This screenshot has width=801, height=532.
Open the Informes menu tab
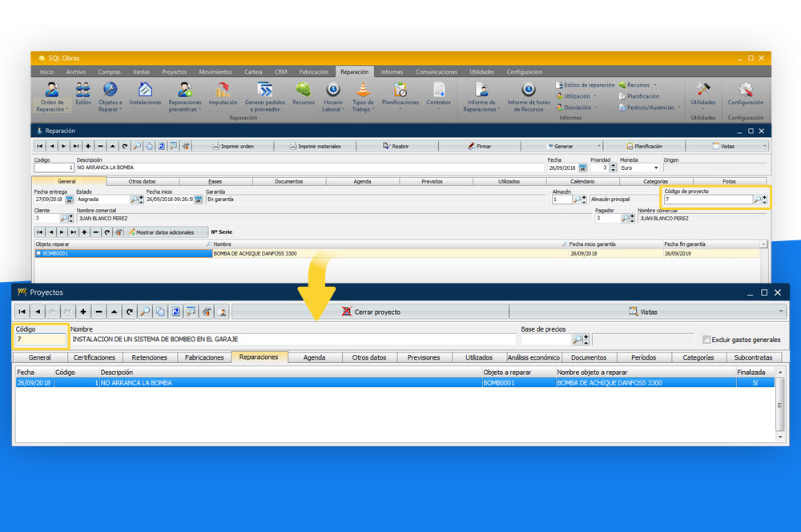pyautogui.click(x=392, y=72)
